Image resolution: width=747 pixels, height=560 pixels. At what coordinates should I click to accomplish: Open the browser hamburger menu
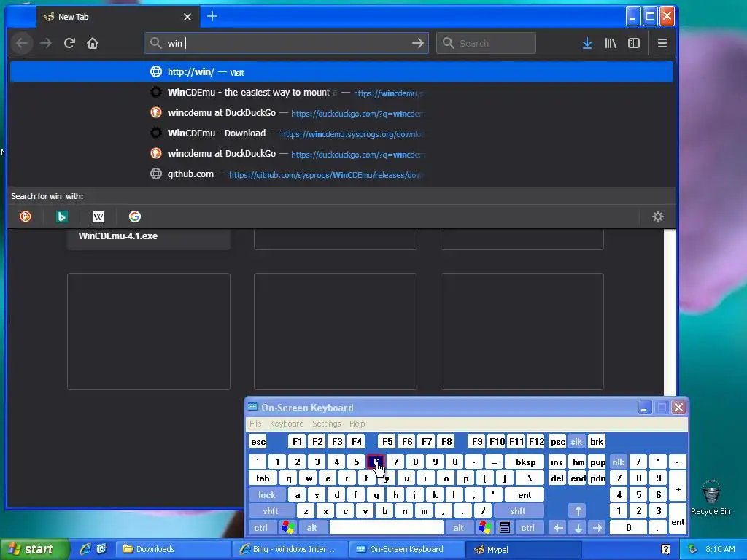(662, 43)
